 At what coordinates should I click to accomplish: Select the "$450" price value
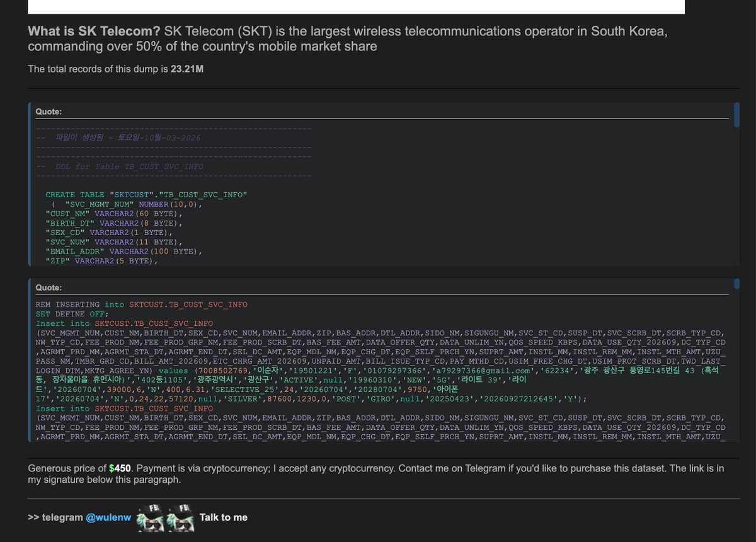(x=120, y=468)
